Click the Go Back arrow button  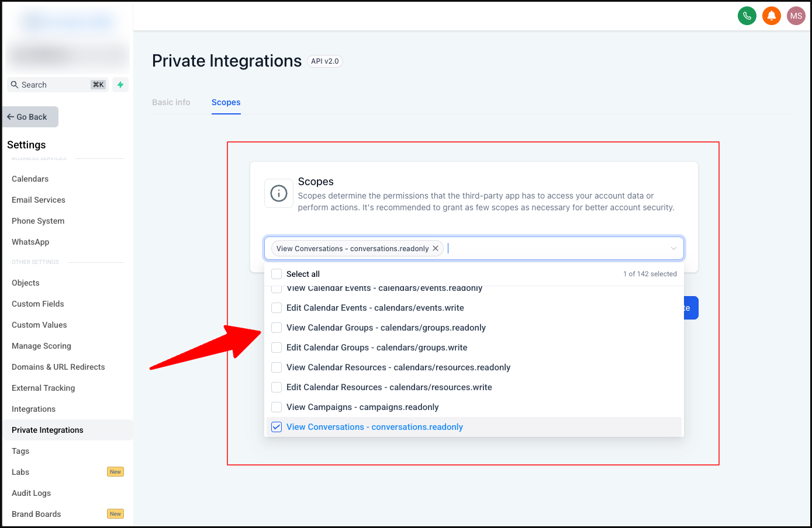coord(30,117)
